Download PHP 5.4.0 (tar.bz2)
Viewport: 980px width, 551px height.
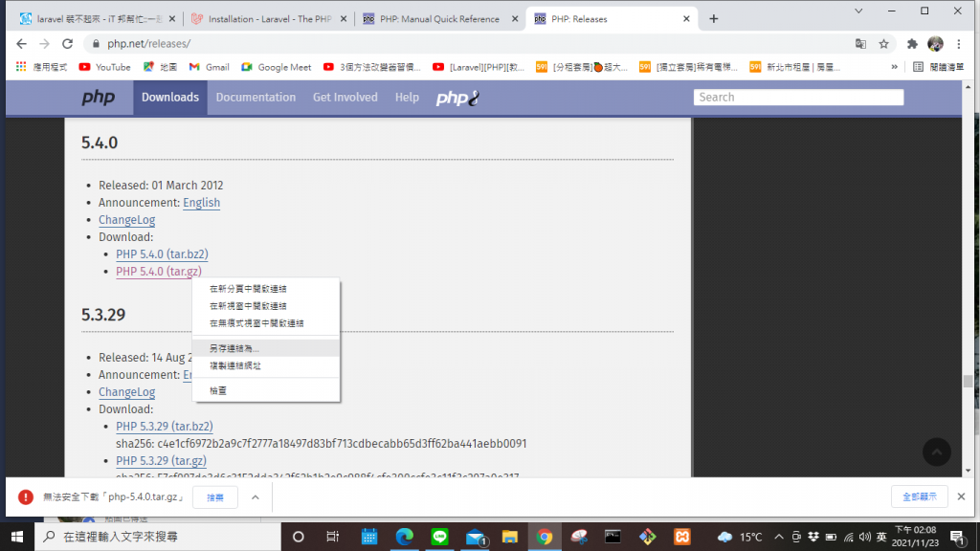pyautogui.click(x=162, y=254)
